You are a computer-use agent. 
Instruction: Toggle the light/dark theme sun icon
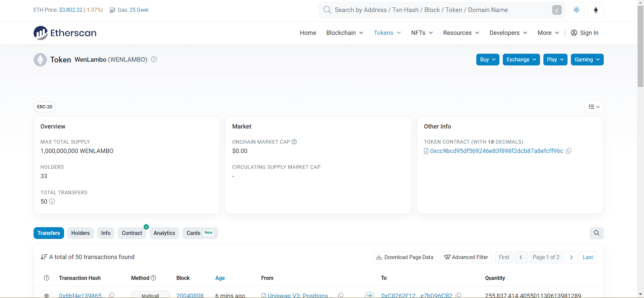click(x=577, y=10)
